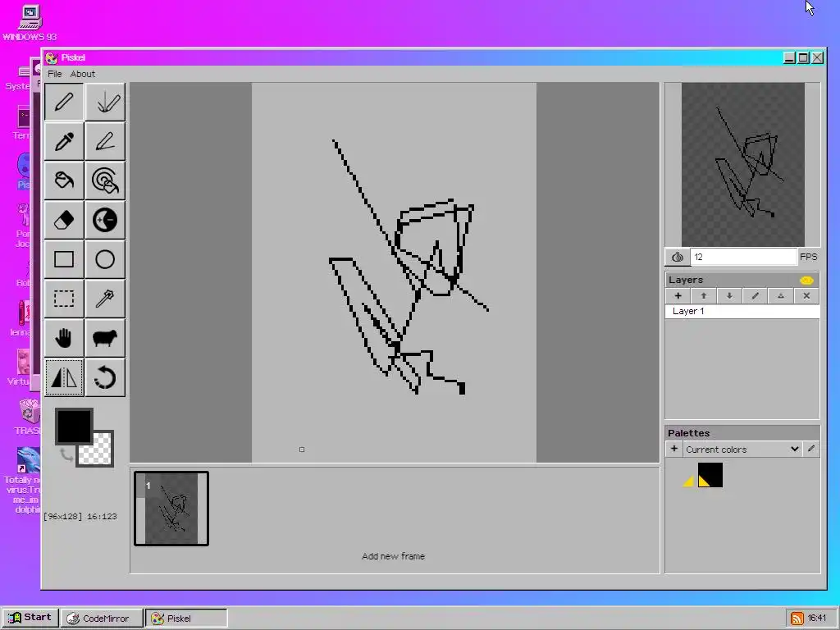Select the Eraser tool
This screenshot has height=630, width=840.
[x=64, y=220]
